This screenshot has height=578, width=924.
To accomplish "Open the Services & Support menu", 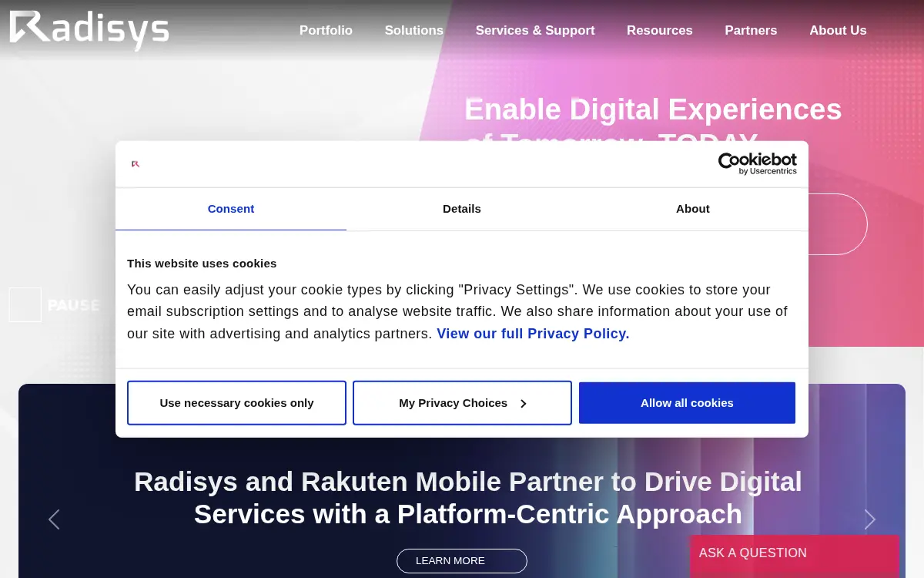I will [535, 30].
